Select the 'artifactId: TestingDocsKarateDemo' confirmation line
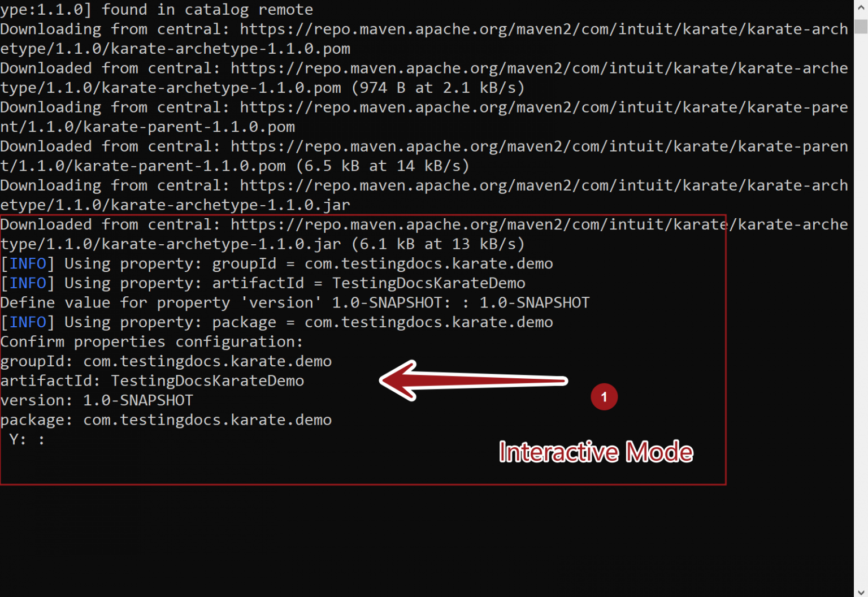The height and width of the screenshot is (597, 868). point(152,381)
